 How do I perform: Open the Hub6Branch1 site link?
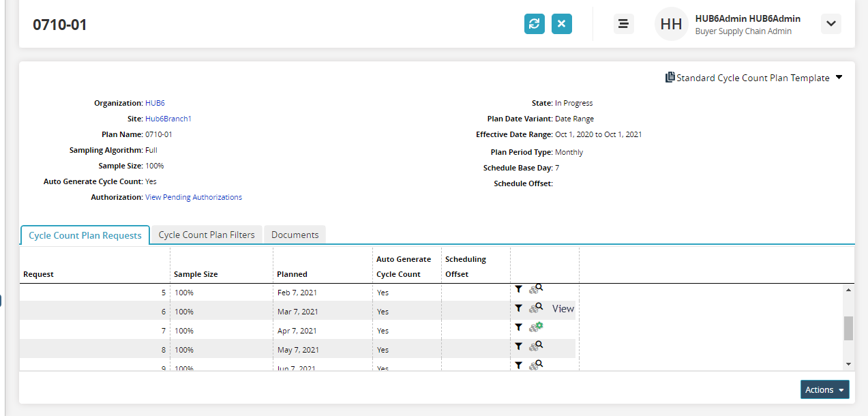click(168, 119)
